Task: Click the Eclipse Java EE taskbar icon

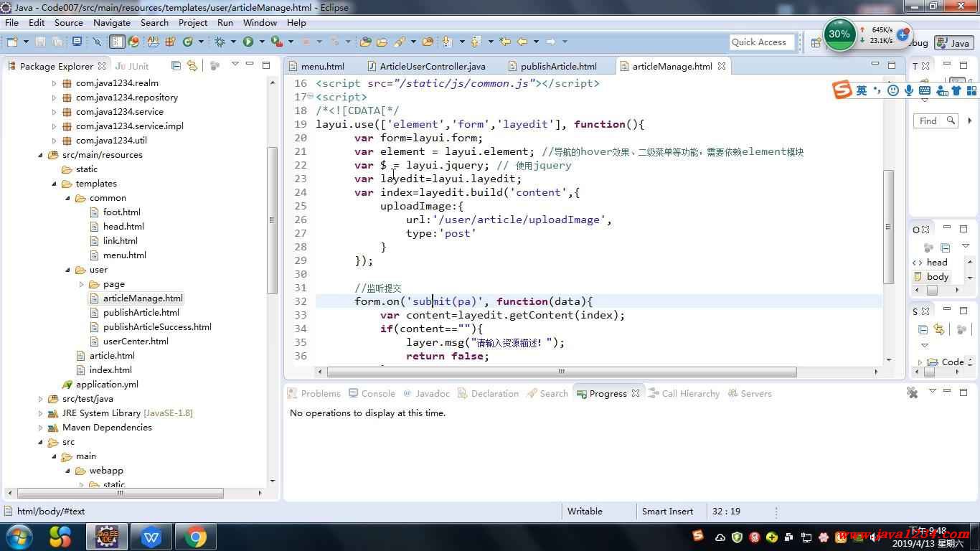Action: pos(107,537)
